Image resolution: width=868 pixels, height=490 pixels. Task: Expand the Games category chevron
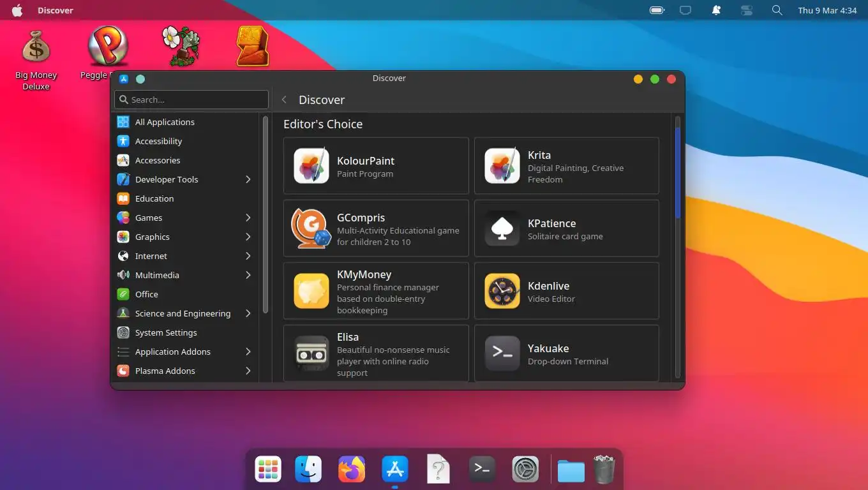(248, 218)
